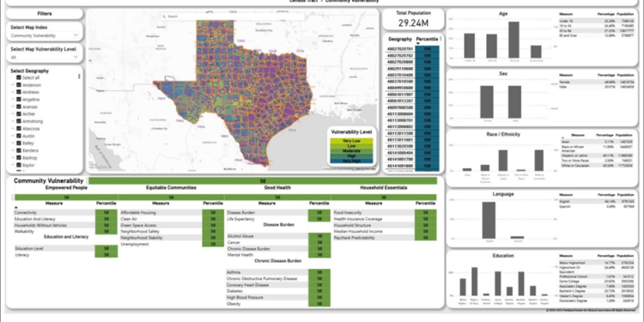This screenshot has height=322, width=644.
Task: Click sort arrow above Connectivity measure
Action: coord(16,208)
